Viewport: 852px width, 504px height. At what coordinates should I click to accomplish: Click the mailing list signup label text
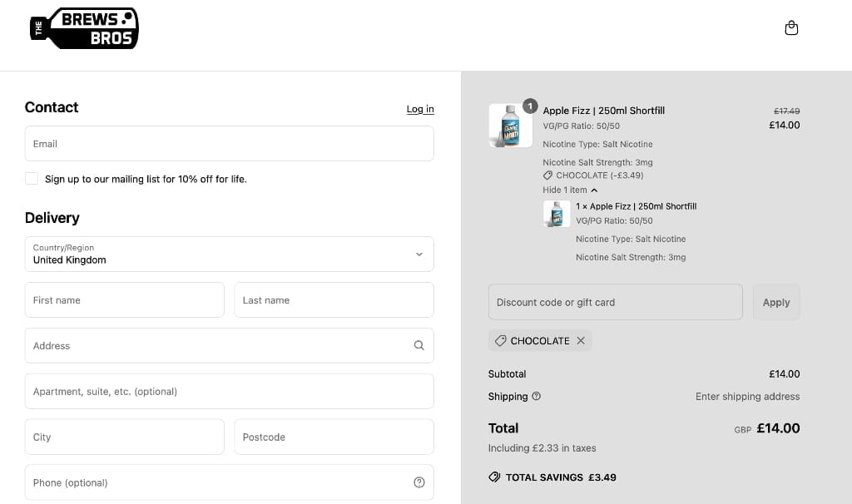coord(146,179)
